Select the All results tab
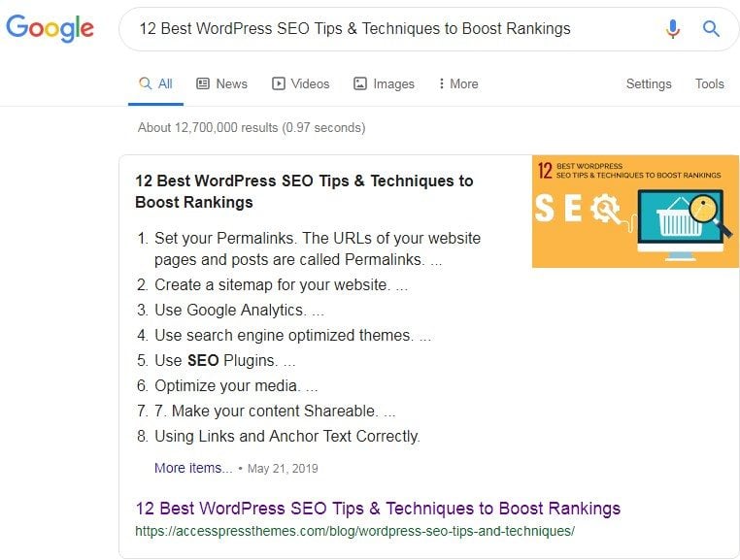Screen dimensions: 740x560 [155, 83]
